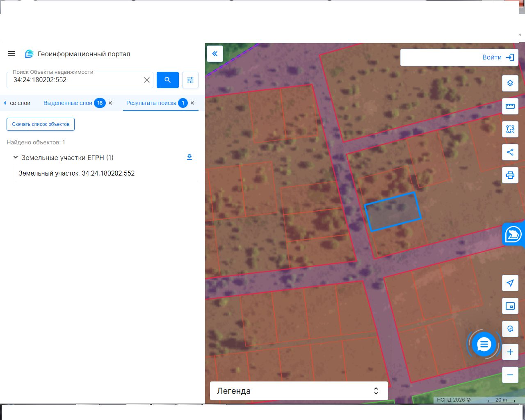The image size is (525, 420).
Task: Zoom out of the map
Action: tap(510, 375)
